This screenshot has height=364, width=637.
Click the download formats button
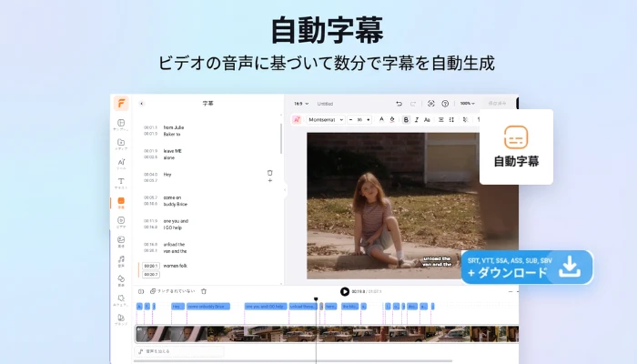527,267
